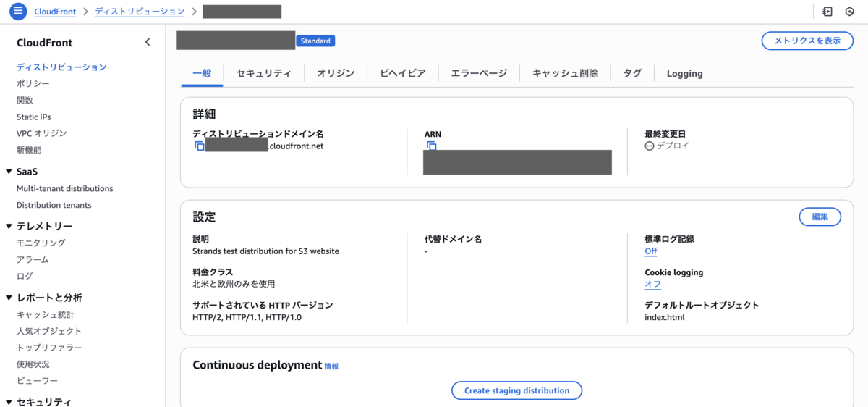This screenshot has width=868, height=407.
Task: Click the 編集 button in settings
Action: tap(820, 217)
